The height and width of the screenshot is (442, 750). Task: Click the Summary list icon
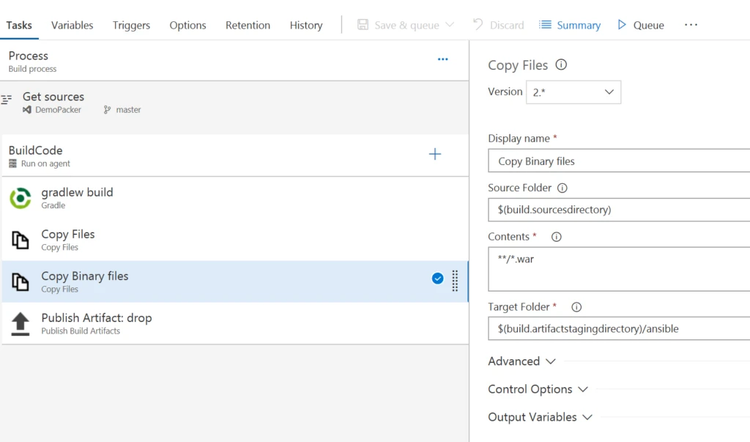click(545, 24)
